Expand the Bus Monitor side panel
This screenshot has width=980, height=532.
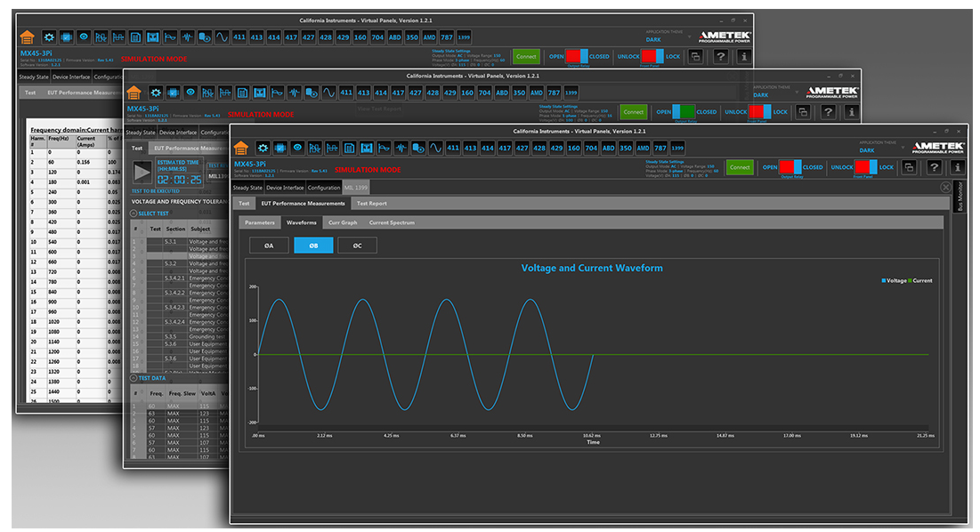(x=960, y=197)
